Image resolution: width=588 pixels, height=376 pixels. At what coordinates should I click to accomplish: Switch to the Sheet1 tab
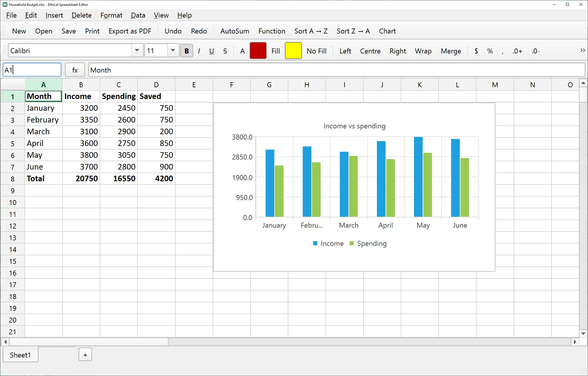pyautogui.click(x=20, y=355)
